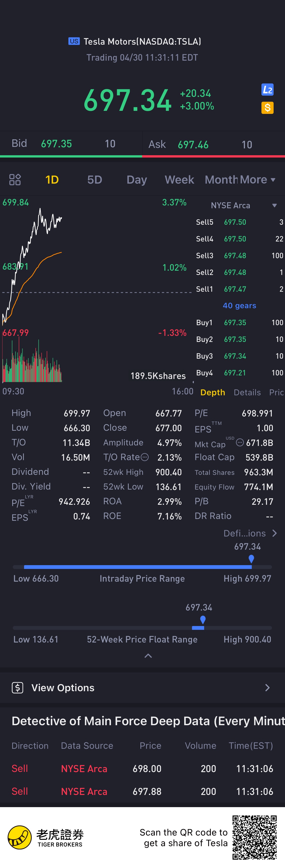Image resolution: width=285 pixels, height=868 pixels.
Task: Collapse the stock details with the up chevron
Action: coord(148,655)
